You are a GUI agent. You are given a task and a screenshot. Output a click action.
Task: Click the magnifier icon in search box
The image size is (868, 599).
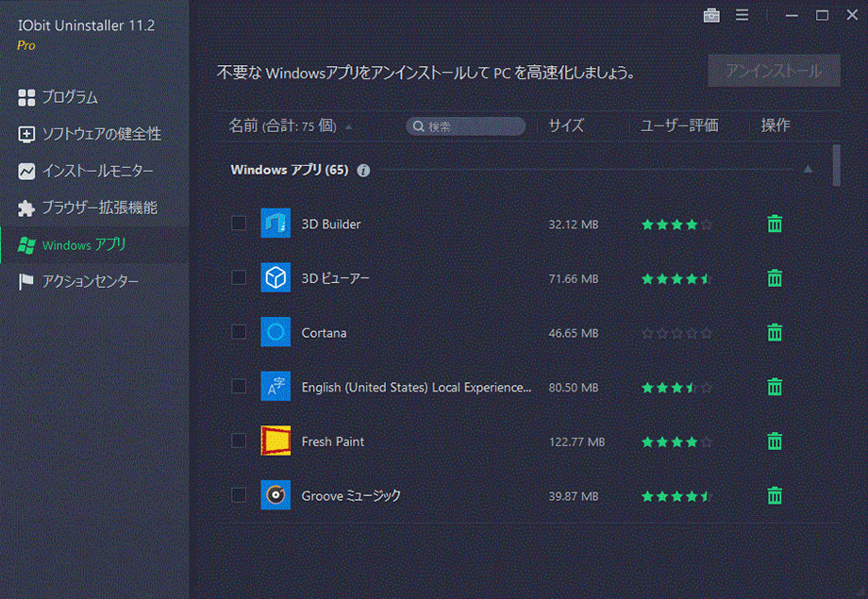(419, 126)
